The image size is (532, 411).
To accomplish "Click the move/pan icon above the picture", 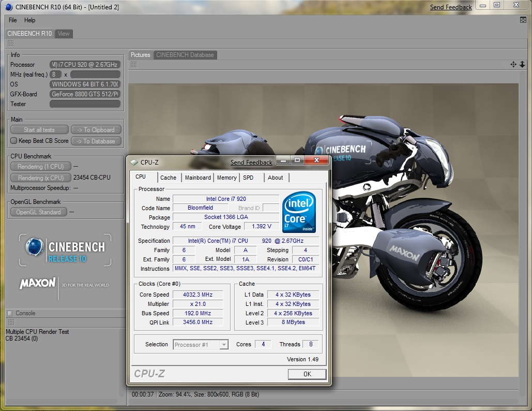I will point(513,64).
